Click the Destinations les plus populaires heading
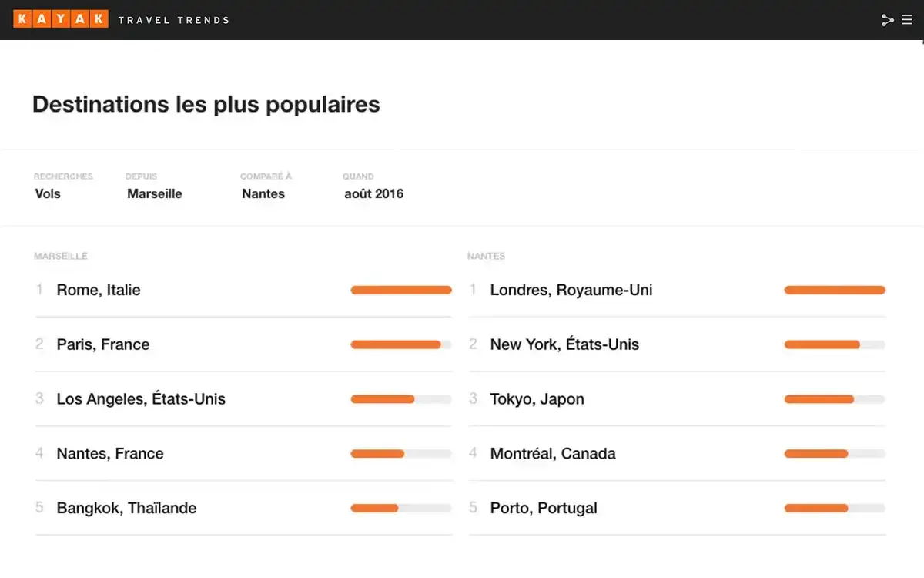The width and height of the screenshot is (924, 578). click(x=206, y=104)
